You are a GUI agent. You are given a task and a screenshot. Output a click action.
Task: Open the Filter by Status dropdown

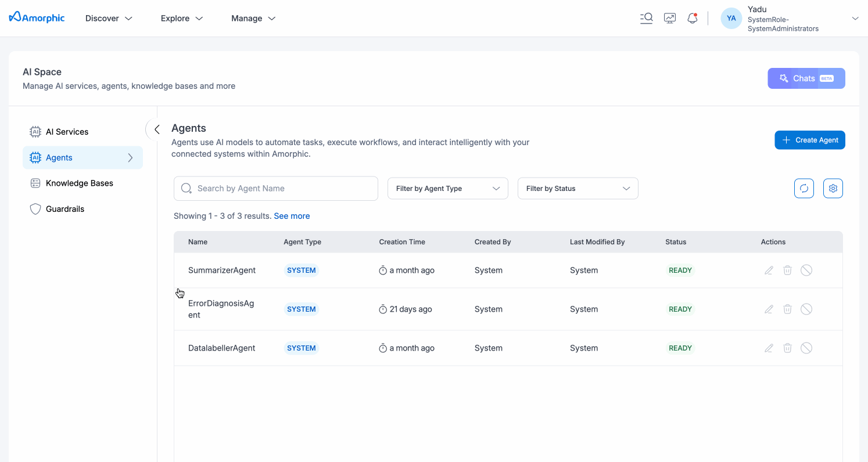(x=578, y=189)
